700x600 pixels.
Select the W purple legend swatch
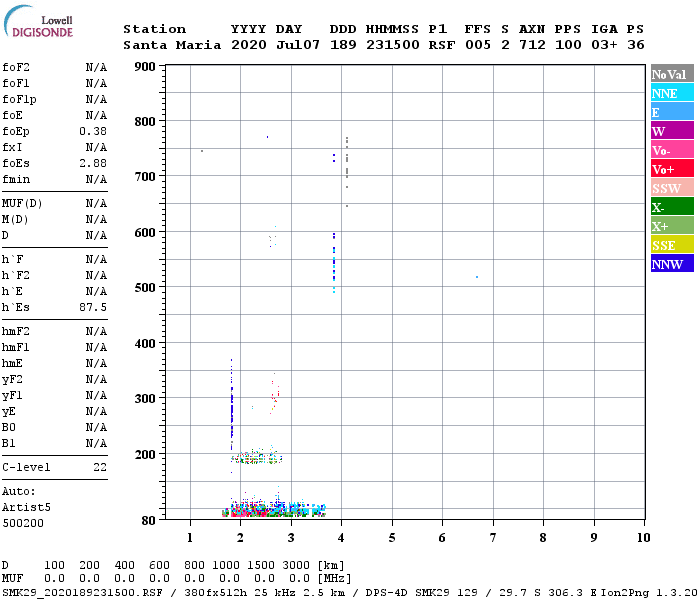[672, 131]
